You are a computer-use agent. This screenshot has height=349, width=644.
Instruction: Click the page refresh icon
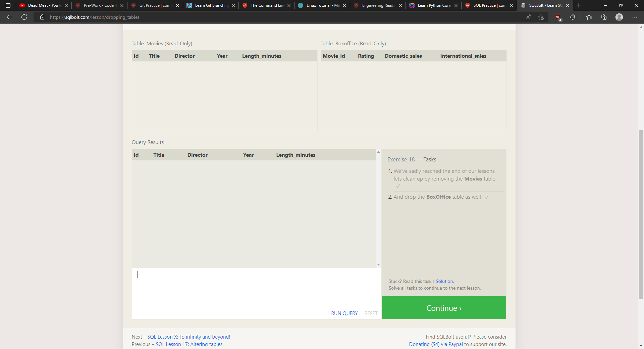click(24, 17)
